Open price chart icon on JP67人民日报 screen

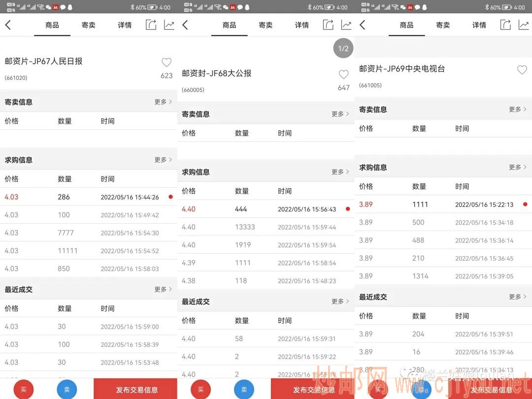[169, 25]
